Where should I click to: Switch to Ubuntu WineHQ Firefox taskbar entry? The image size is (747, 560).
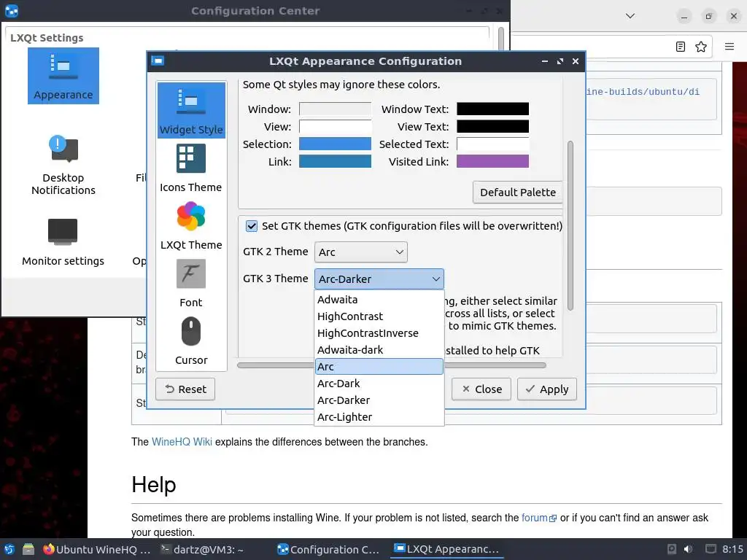click(97, 550)
